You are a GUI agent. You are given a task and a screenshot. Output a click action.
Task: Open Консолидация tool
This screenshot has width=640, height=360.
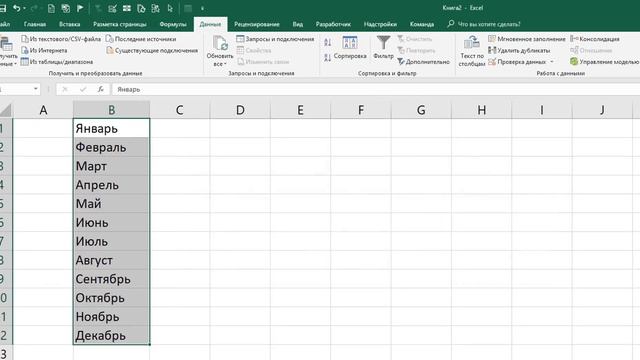[x=595, y=39]
